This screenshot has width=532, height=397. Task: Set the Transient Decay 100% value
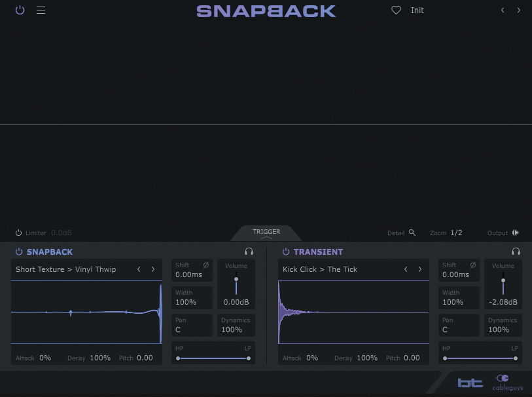(x=367, y=358)
